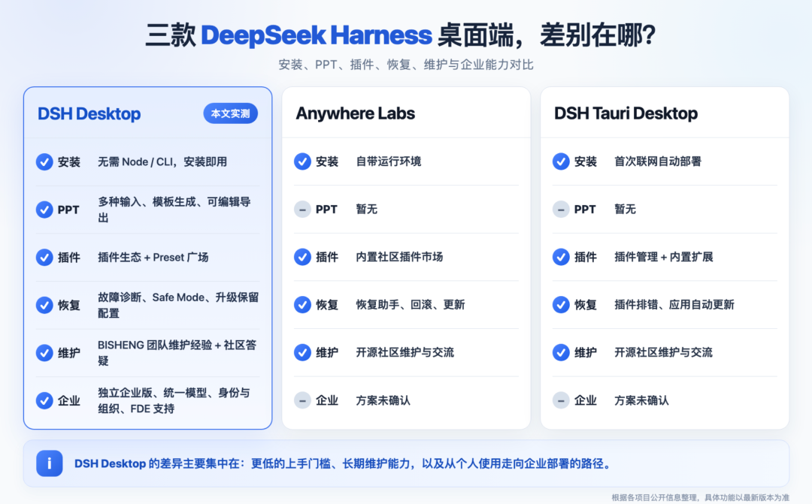812x504 pixels.
Task: Click the checkmark beside 插件 in DSH Desktop
Action: [44, 257]
